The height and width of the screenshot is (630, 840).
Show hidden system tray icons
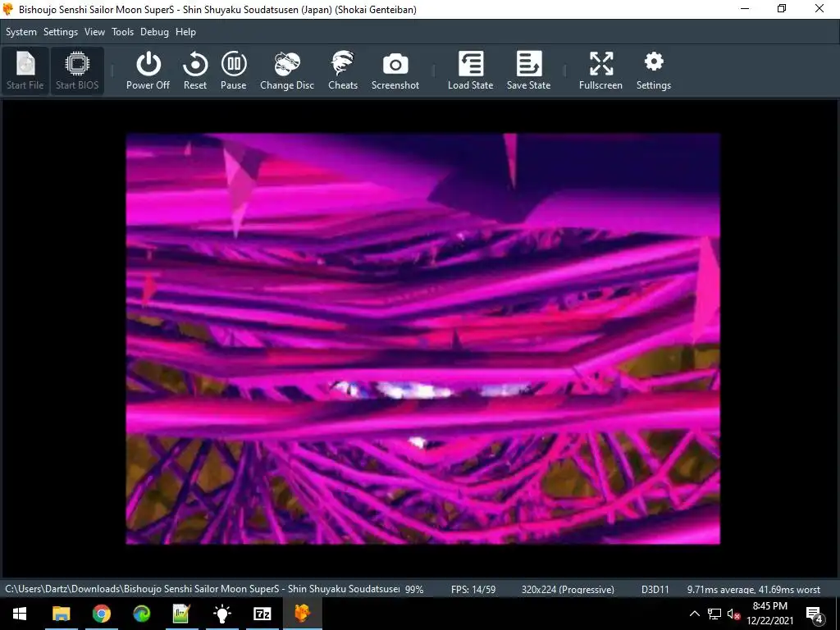click(x=694, y=614)
